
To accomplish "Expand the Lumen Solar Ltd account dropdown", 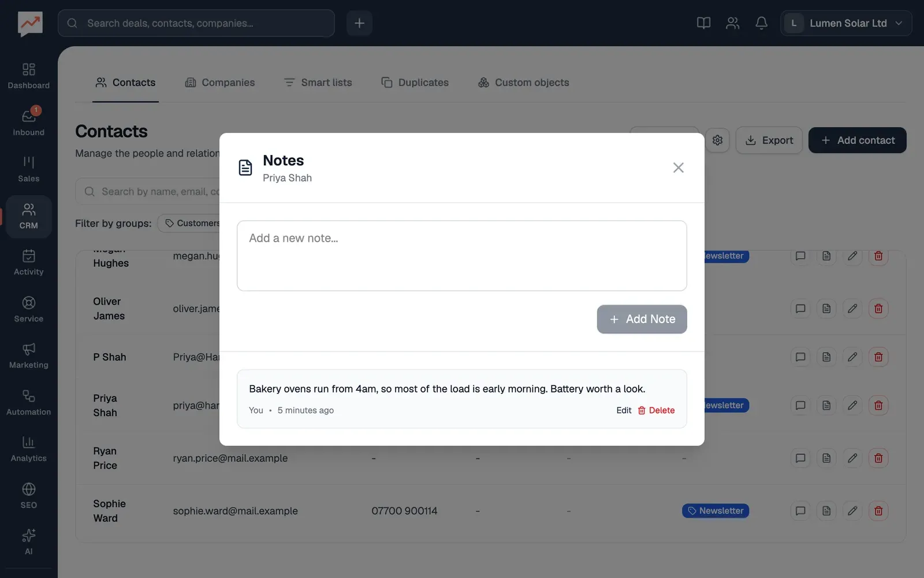I will 846,23.
